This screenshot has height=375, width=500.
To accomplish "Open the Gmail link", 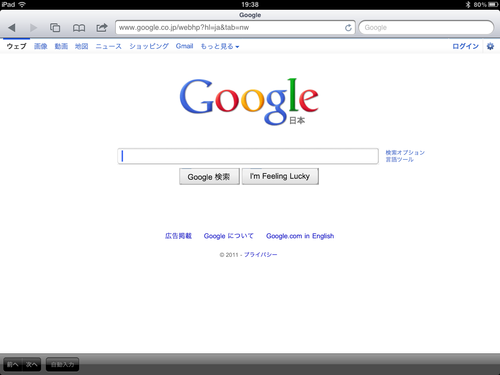I will pos(184,46).
